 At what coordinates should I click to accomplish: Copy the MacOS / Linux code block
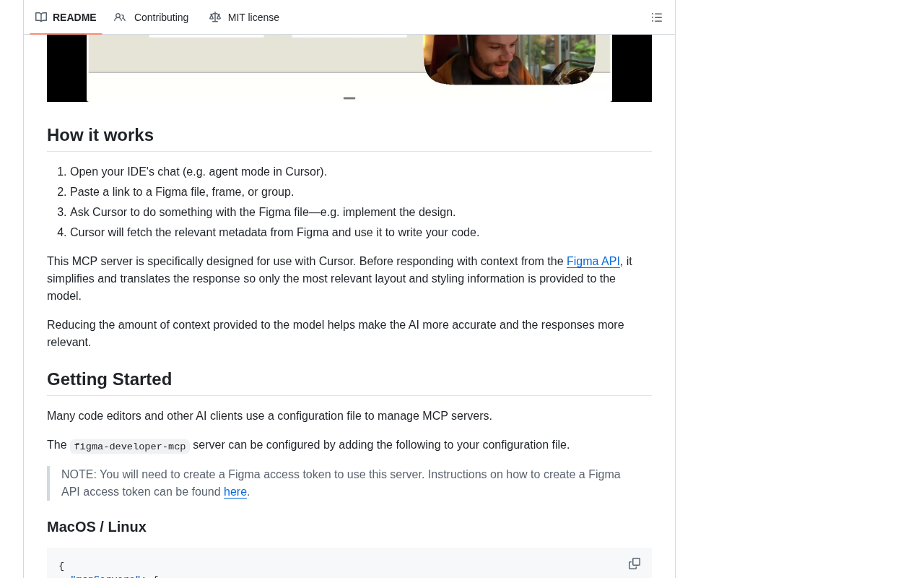click(x=635, y=564)
